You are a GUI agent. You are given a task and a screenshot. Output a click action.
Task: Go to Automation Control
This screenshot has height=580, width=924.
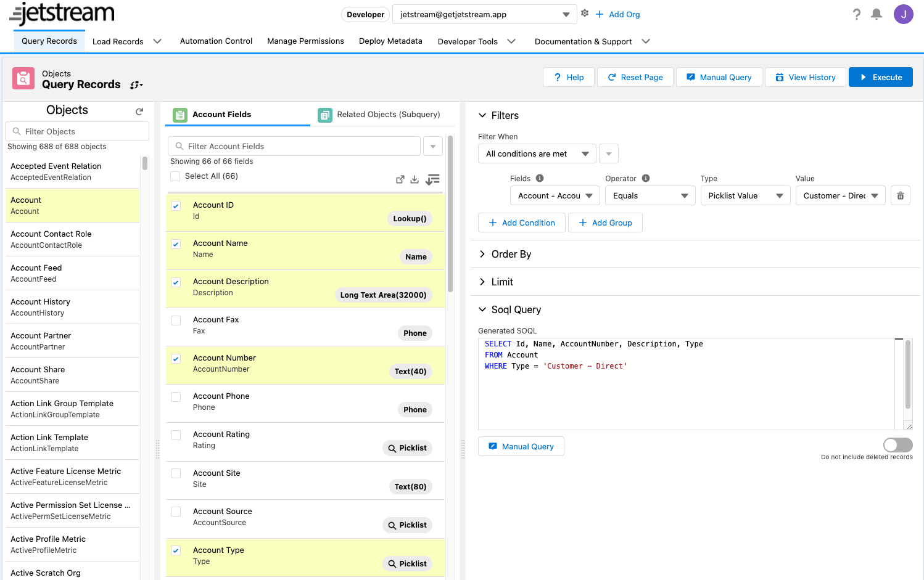[x=216, y=41]
